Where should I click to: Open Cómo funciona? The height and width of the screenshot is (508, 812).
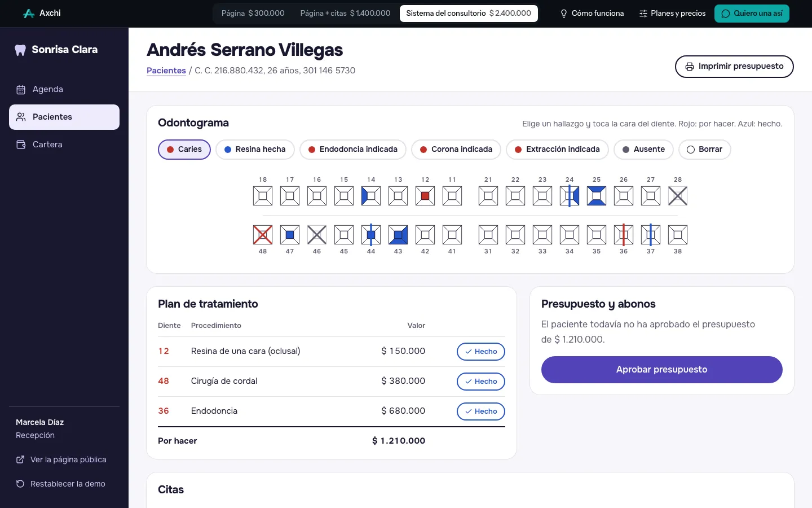pyautogui.click(x=592, y=14)
